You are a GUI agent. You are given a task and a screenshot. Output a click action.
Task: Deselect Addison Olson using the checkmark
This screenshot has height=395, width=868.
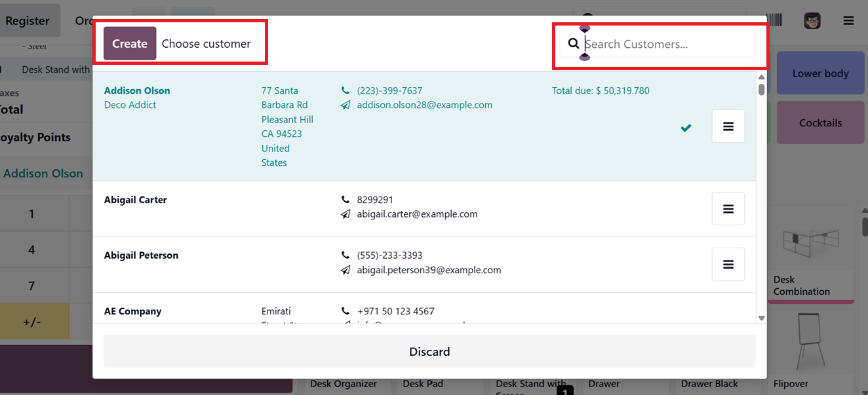686,128
